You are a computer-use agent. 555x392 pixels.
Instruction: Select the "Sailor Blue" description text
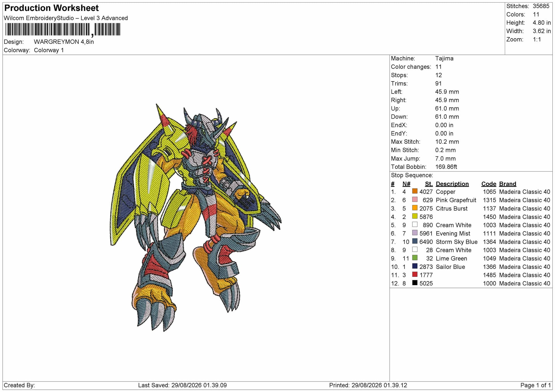pos(450,267)
